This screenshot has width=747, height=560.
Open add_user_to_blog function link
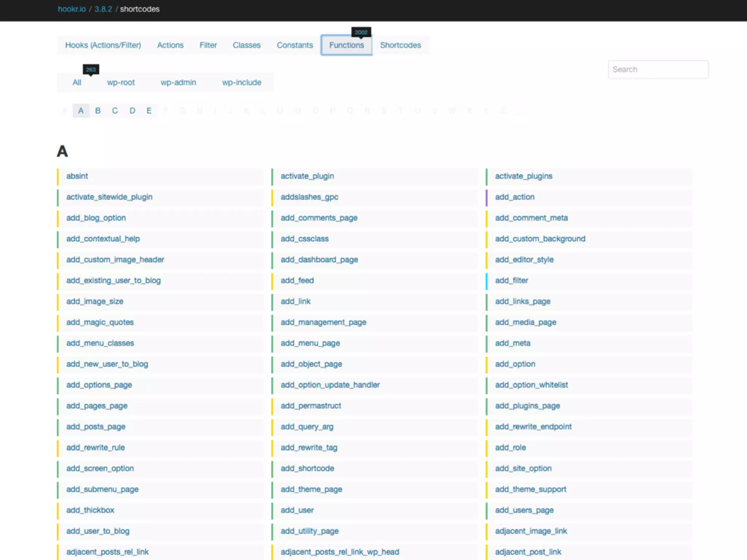coord(98,531)
